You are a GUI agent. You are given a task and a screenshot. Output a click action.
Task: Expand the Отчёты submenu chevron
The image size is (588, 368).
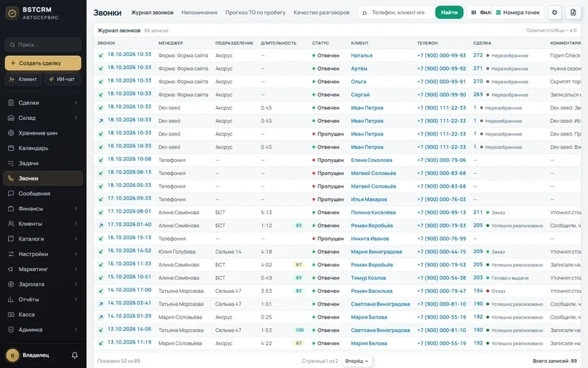pos(76,300)
